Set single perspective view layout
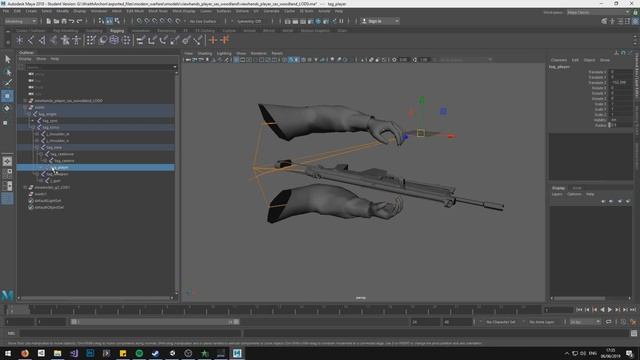The width and height of the screenshot is (640, 360). click(x=7, y=161)
